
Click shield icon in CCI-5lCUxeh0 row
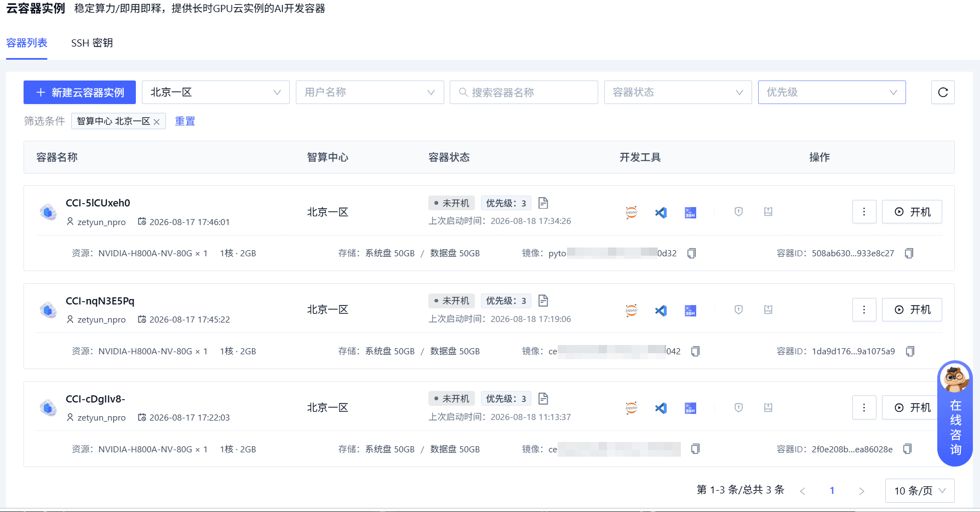(738, 212)
